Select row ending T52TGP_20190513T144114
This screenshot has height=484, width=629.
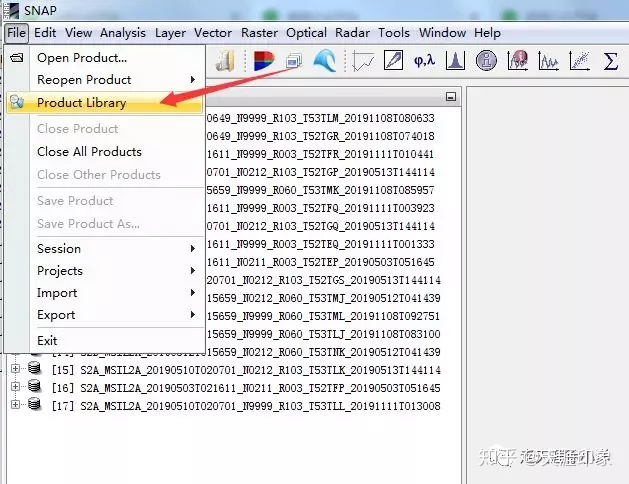coord(321,172)
